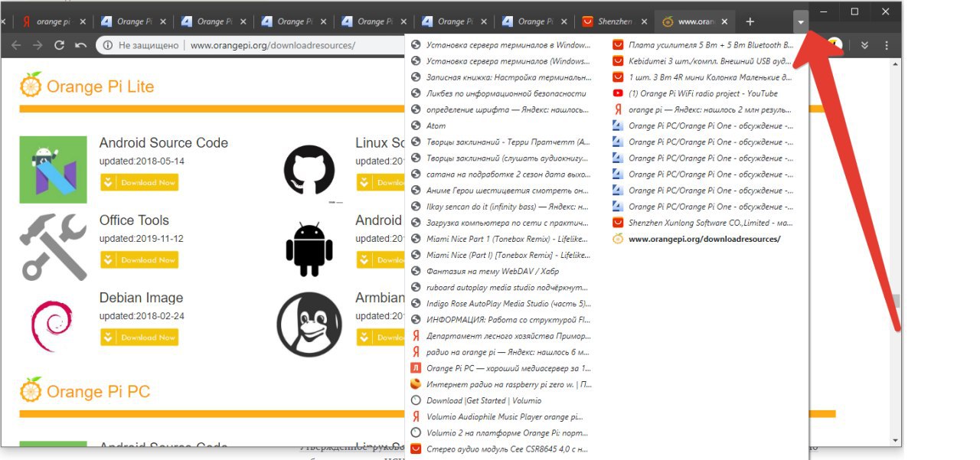Select 'Download |Get Started | Volumio' entry

(500, 400)
